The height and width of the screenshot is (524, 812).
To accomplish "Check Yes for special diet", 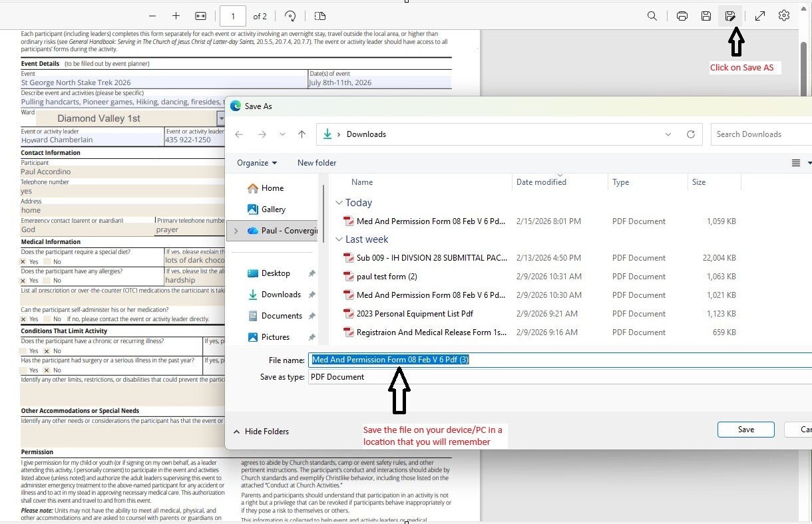I will (x=23, y=262).
